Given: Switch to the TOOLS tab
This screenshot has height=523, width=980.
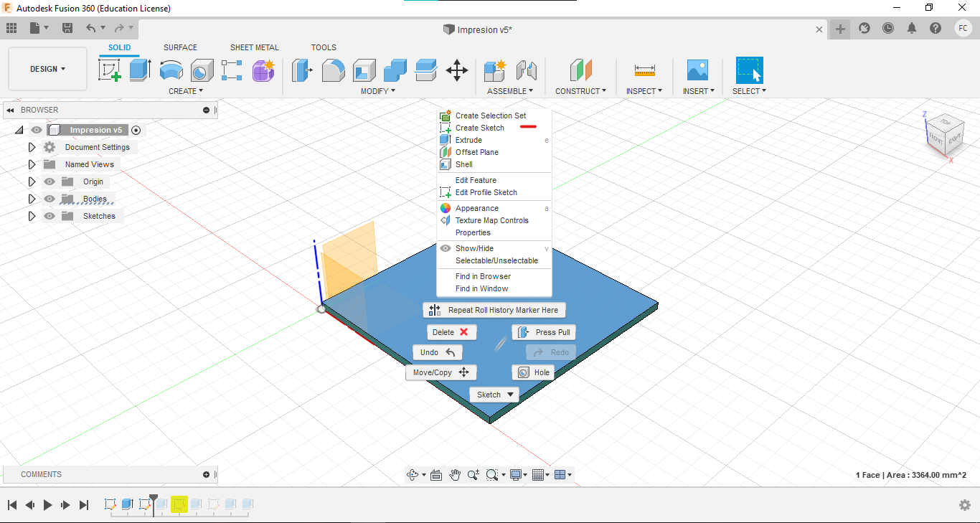Looking at the screenshot, I should pos(324,47).
